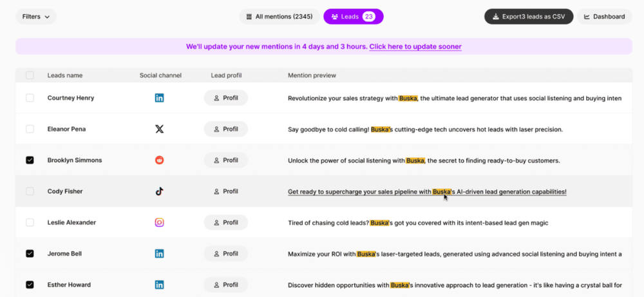Select the name Esther Howard
This screenshot has height=297, width=644.
[69, 285]
